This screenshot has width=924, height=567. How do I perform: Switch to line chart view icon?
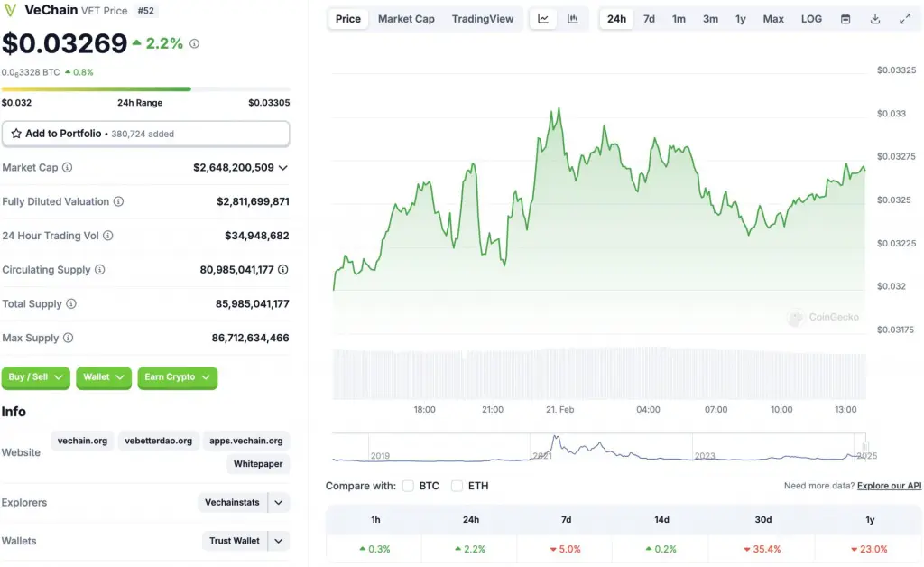(x=543, y=19)
